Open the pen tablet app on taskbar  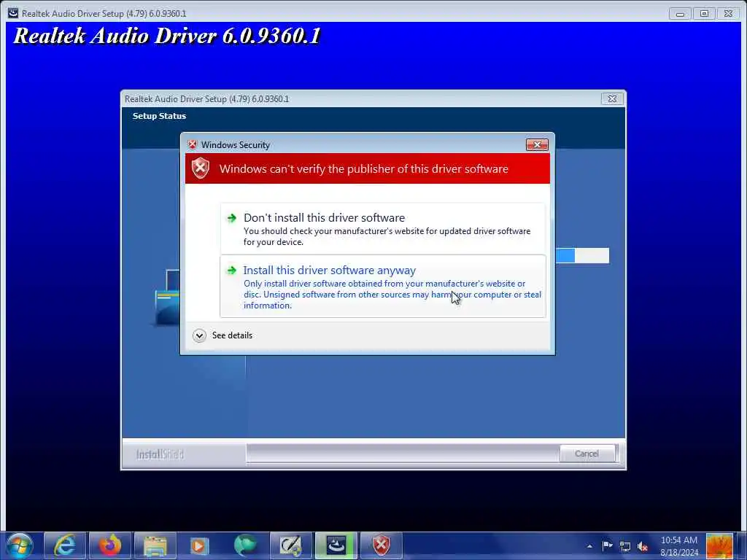pos(290,545)
